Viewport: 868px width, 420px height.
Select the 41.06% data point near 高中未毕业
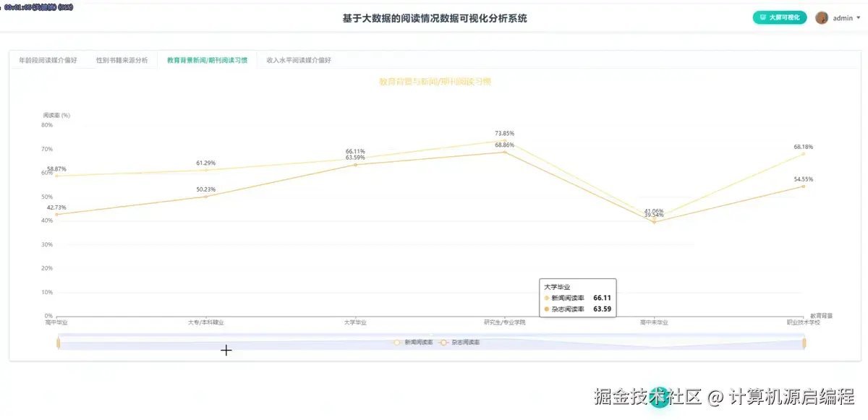coord(653,217)
